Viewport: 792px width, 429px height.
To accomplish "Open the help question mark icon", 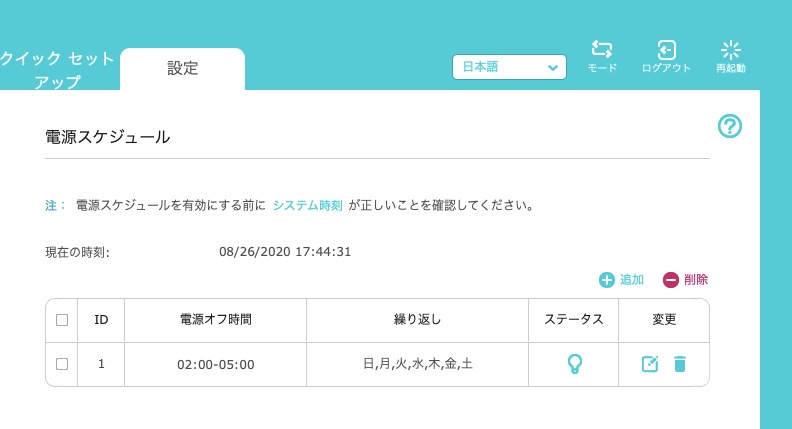I will click(x=729, y=126).
